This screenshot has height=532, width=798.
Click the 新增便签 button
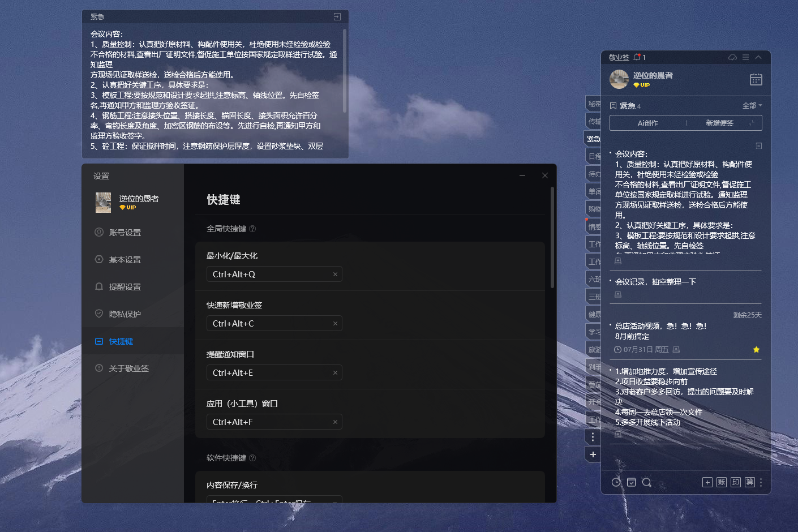point(719,123)
